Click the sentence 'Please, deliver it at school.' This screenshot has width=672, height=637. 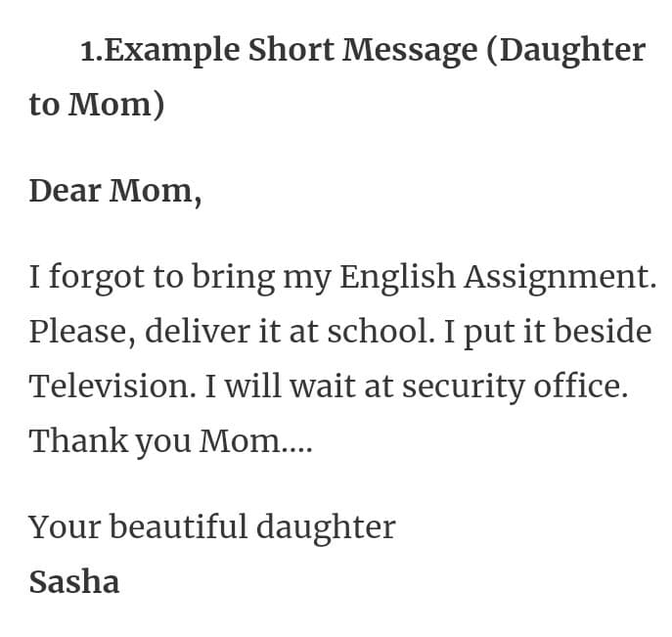point(232,333)
